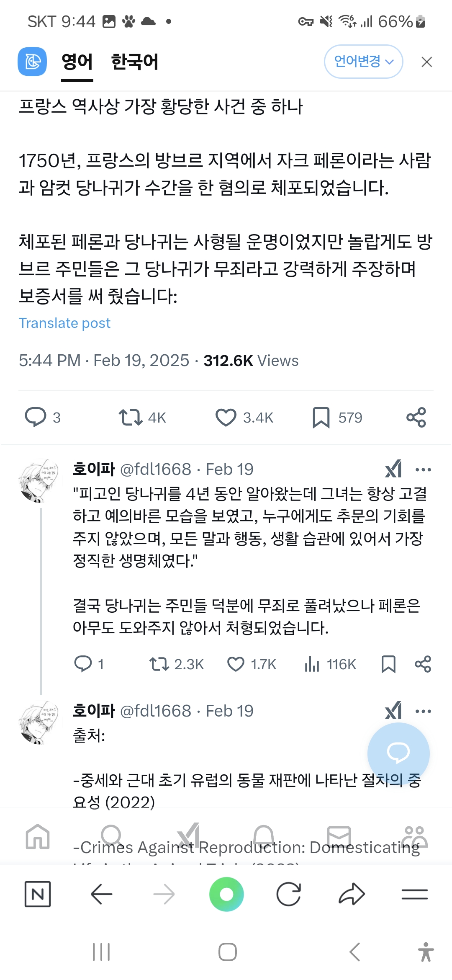This screenshot has height=980, width=452.
Task: Open the browser hamburger menu
Action: [414, 894]
